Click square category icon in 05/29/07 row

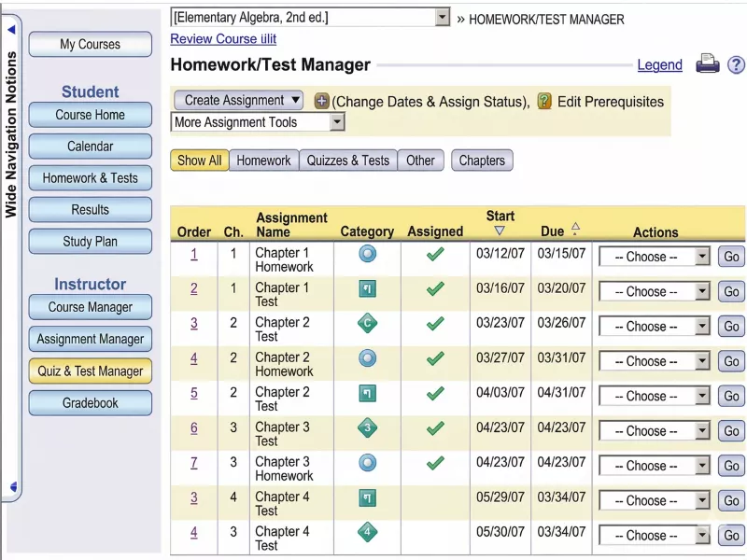[x=367, y=498]
